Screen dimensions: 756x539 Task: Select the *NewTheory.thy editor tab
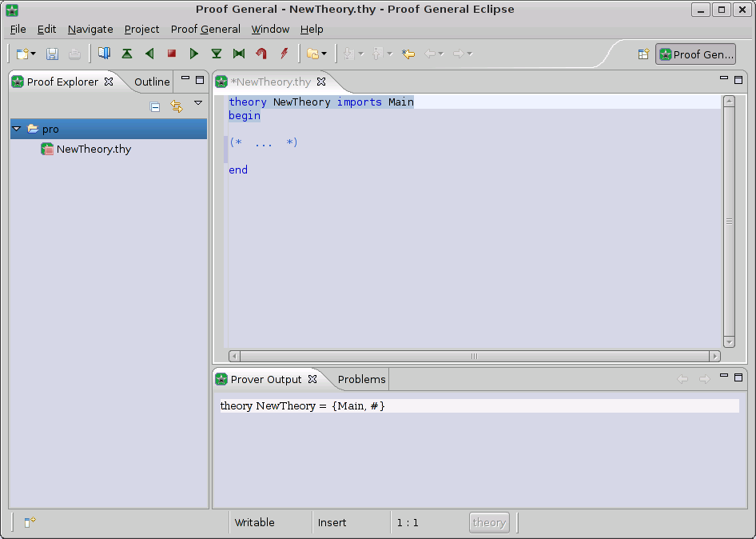click(270, 82)
